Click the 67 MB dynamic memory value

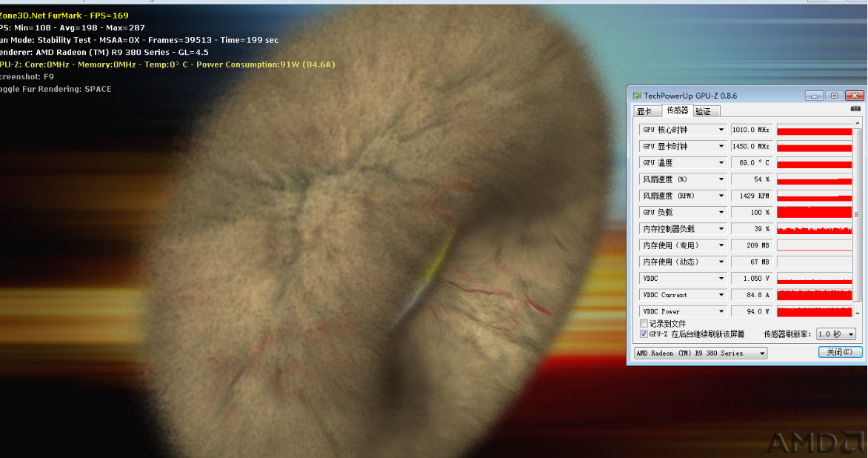[x=751, y=262]
